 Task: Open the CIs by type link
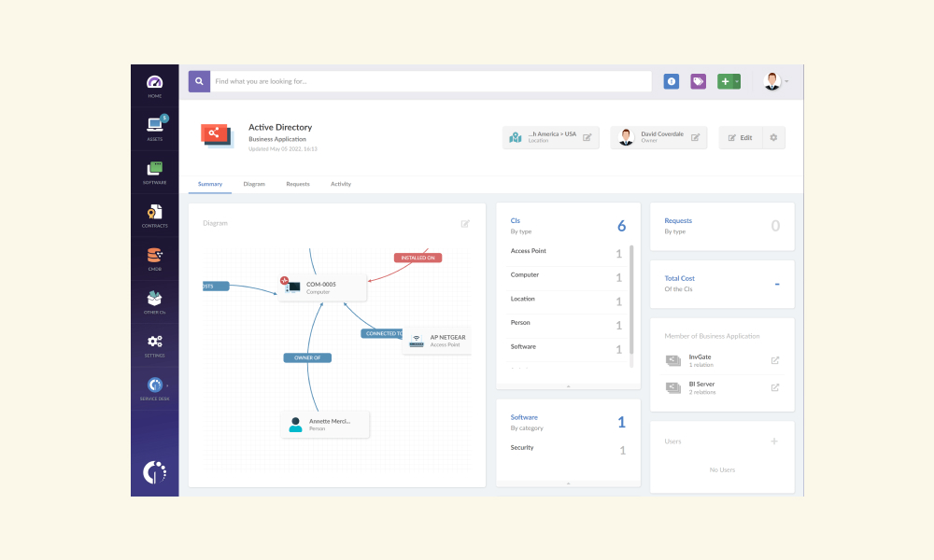[x=516, y=221]
